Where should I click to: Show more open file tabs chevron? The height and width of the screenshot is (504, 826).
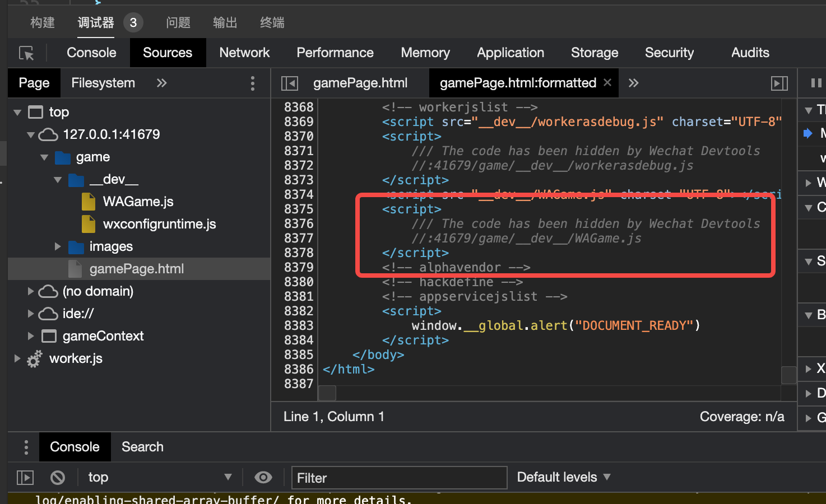634,83
